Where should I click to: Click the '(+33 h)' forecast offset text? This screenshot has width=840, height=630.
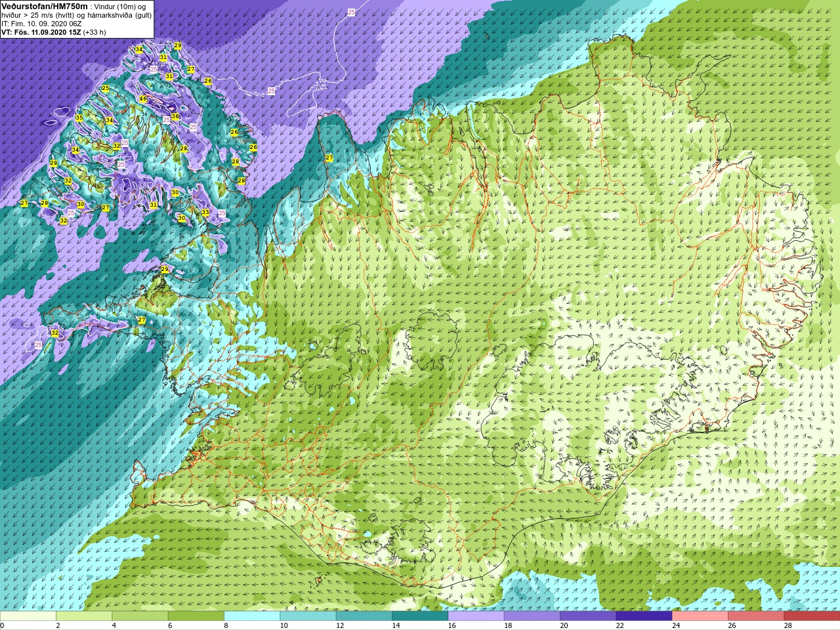pos(94,32)
